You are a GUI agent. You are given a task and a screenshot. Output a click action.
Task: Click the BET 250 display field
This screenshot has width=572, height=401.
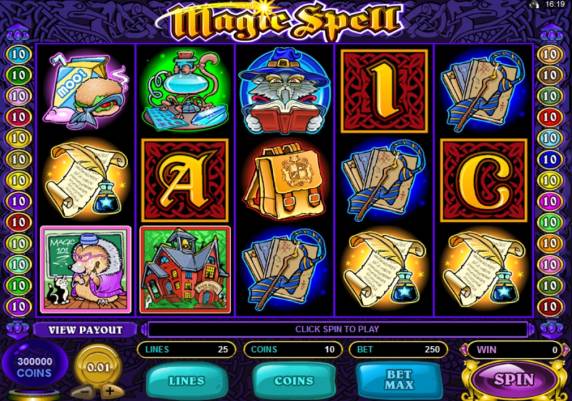pos(398,350)
